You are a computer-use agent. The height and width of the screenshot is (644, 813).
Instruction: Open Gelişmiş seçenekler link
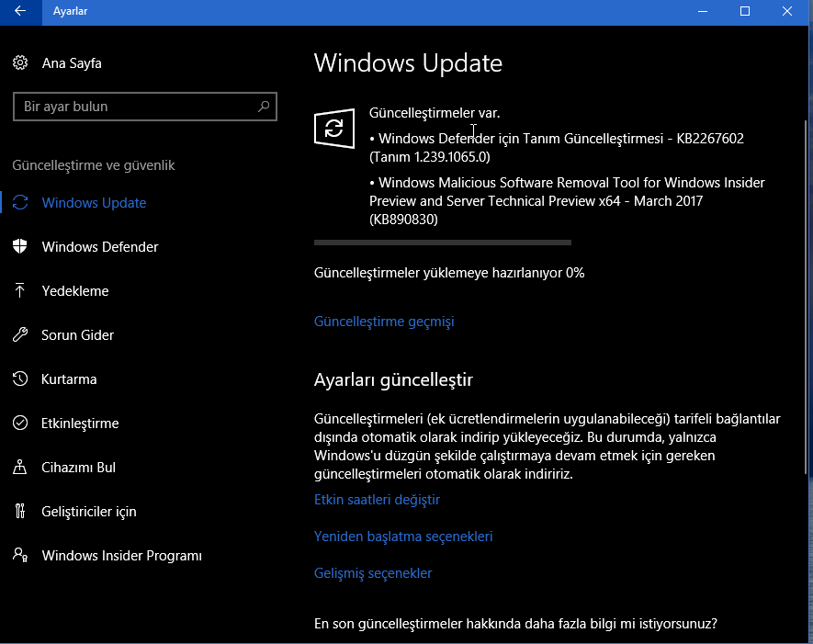[x=373, y=573]
